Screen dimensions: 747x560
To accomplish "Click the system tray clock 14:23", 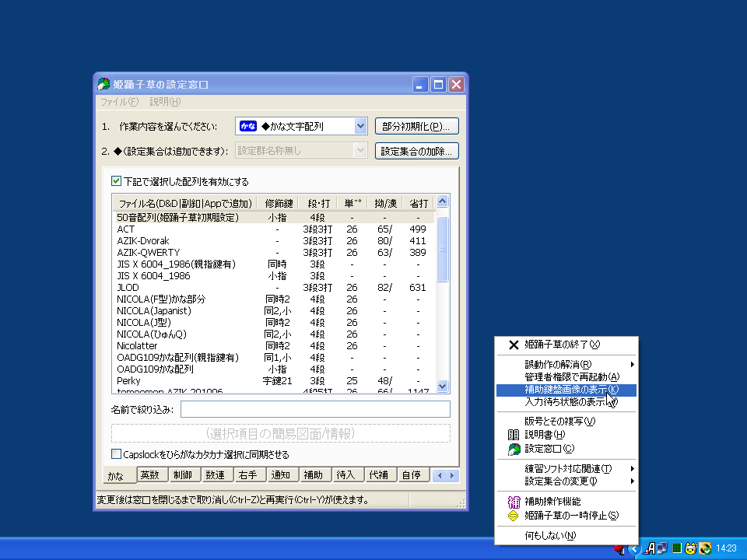I will click(x=726, y=548).
